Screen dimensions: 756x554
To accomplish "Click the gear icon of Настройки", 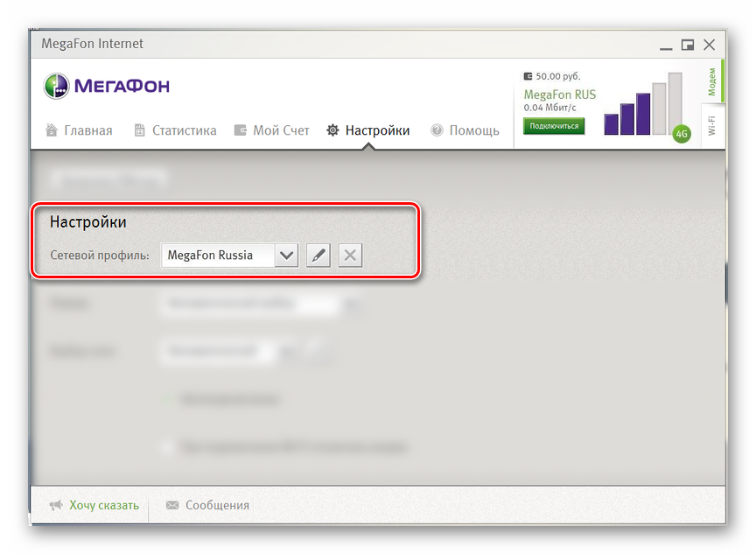I will [332, 130].
